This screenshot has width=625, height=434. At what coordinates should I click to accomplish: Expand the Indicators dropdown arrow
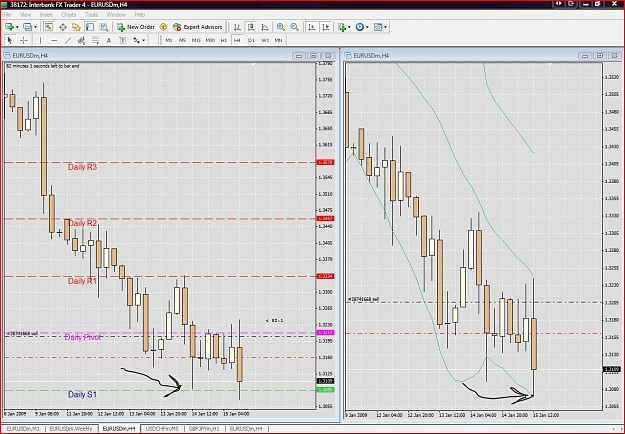click(x=349, y=27)
